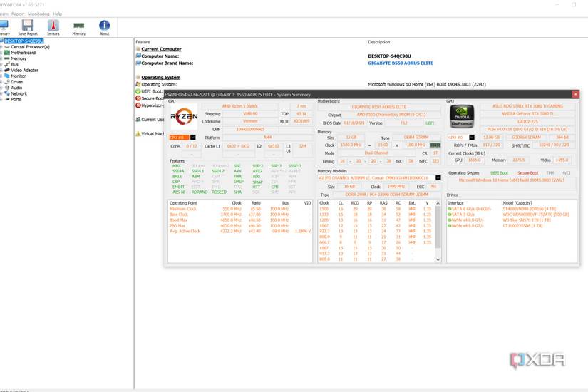Open the Monitoring menu
The width and height of the screenshot is (588, 392).
click(38, 14)
